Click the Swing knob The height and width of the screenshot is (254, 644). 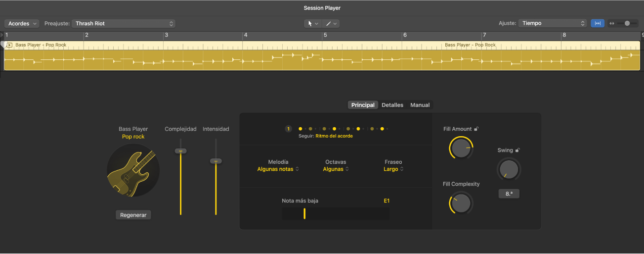coord(509,169)
